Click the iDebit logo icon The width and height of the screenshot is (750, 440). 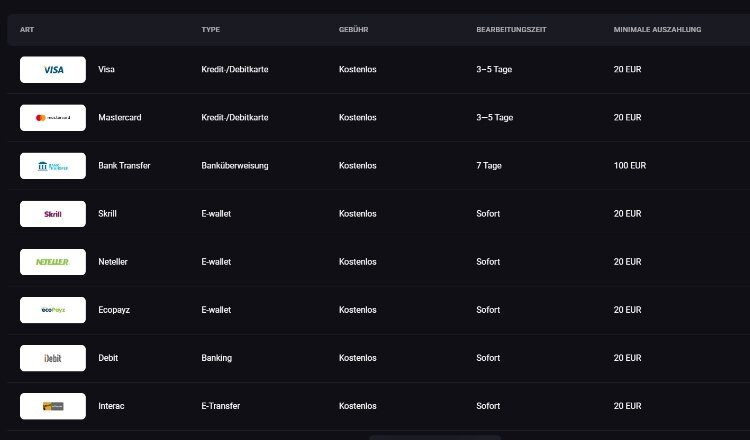53,358
